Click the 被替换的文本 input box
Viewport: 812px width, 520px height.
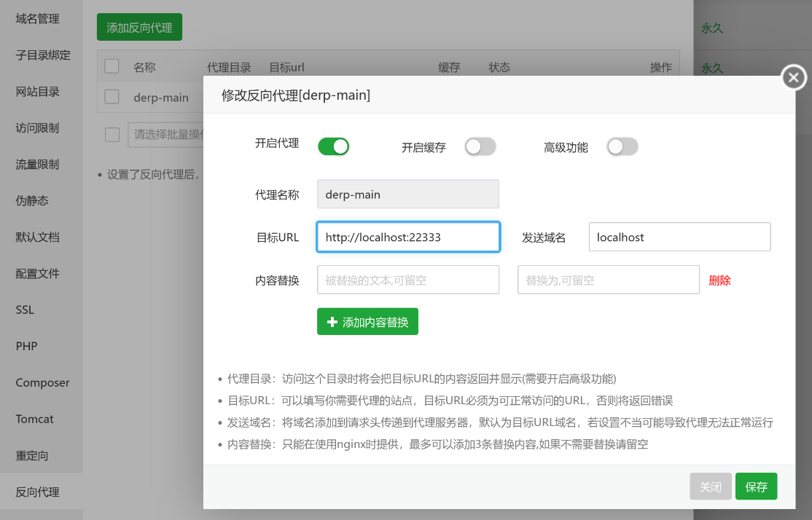(408, 280)
